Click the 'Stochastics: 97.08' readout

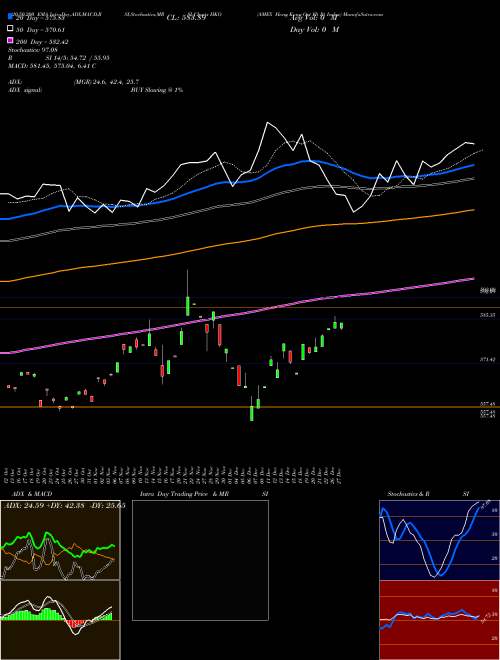point(33,50)
